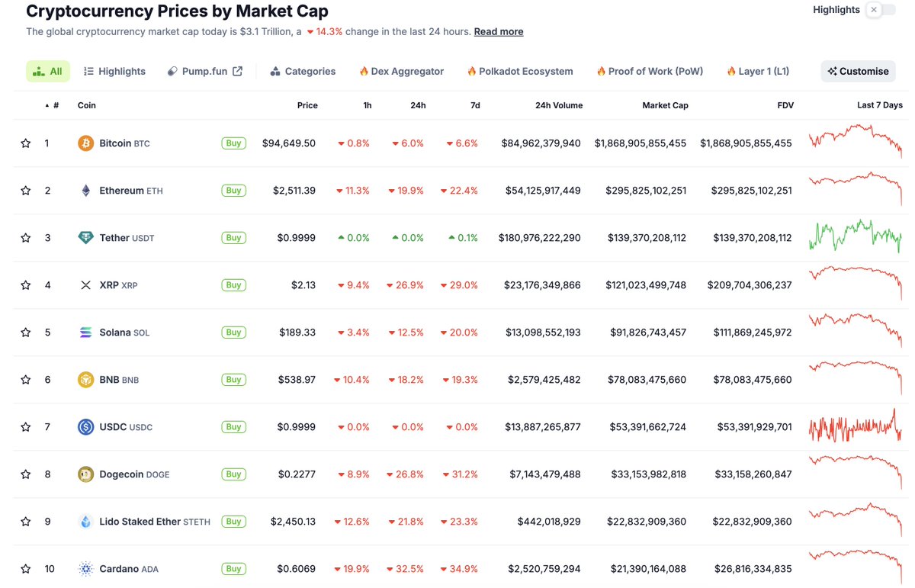The width and height of the screenshot is (915, 588).
Task: Sort table by 24h Volume column
Action: pyautogui.click(x=559, y=105)
